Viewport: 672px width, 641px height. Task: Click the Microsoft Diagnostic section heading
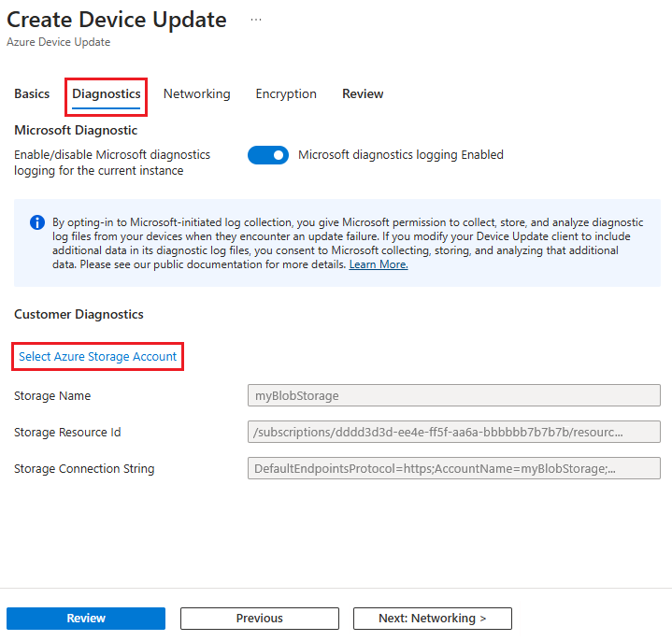[76, 130]
